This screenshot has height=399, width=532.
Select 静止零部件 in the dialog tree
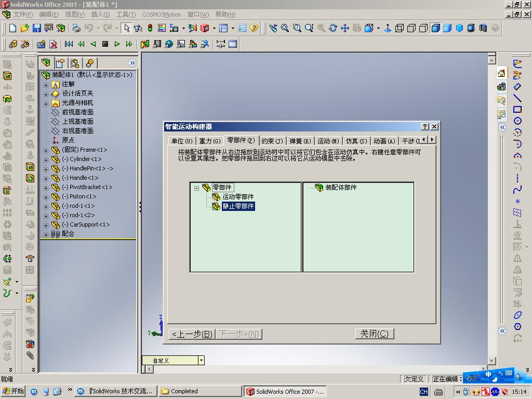tap(238, 206)
